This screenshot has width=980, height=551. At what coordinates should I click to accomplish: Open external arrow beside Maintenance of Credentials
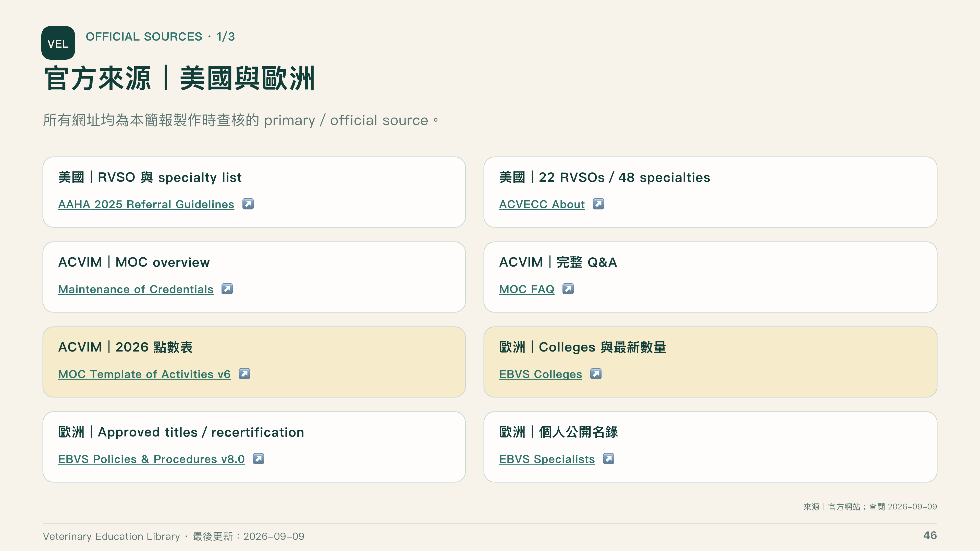[x=227, y=289]
